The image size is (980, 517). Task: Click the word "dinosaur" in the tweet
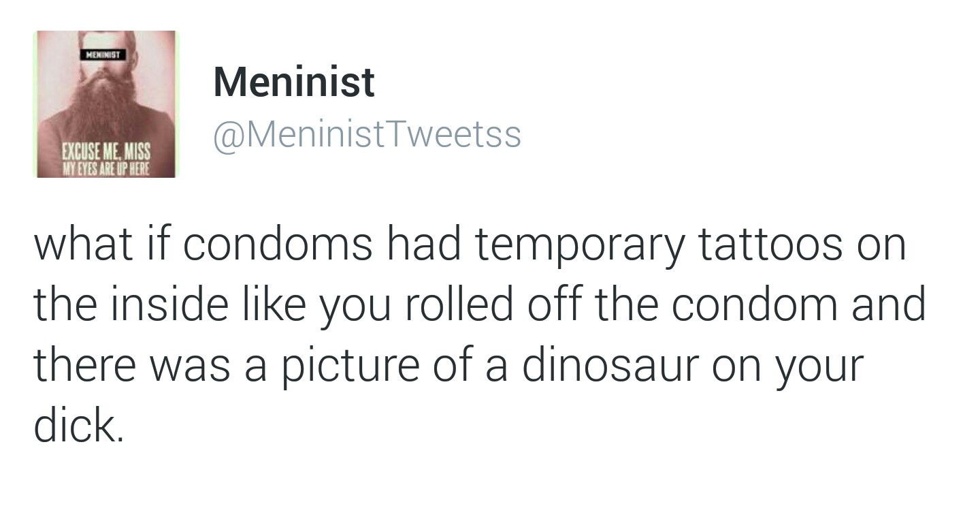[610, 365]
